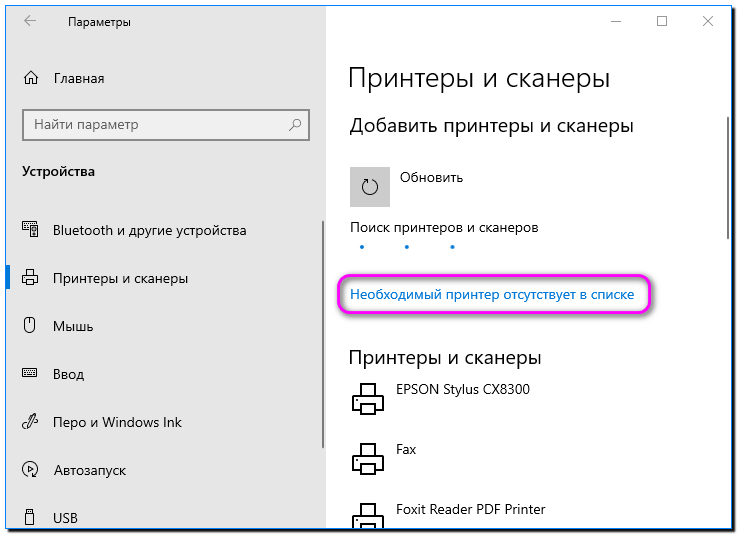The height and width of the screenshot is (535, 738).
Task: Open the Принтеры и сканеры sidebar section
Action: [120, 278]
